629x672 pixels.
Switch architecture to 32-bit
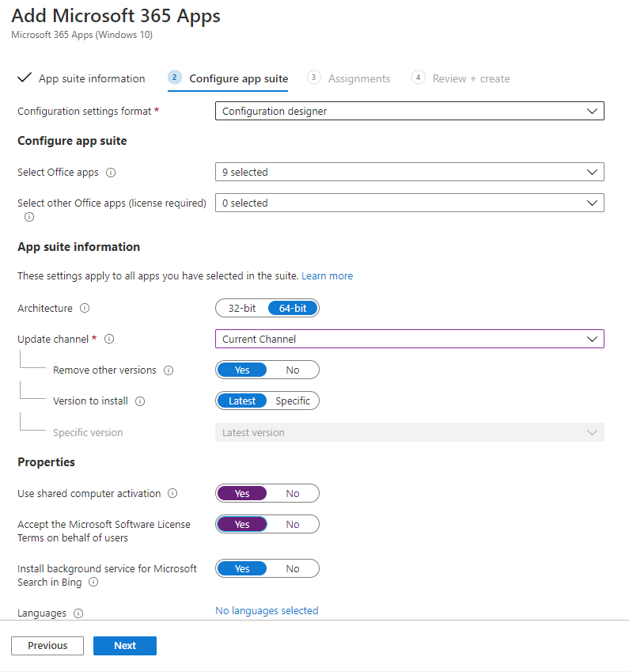tap(242, 309)
